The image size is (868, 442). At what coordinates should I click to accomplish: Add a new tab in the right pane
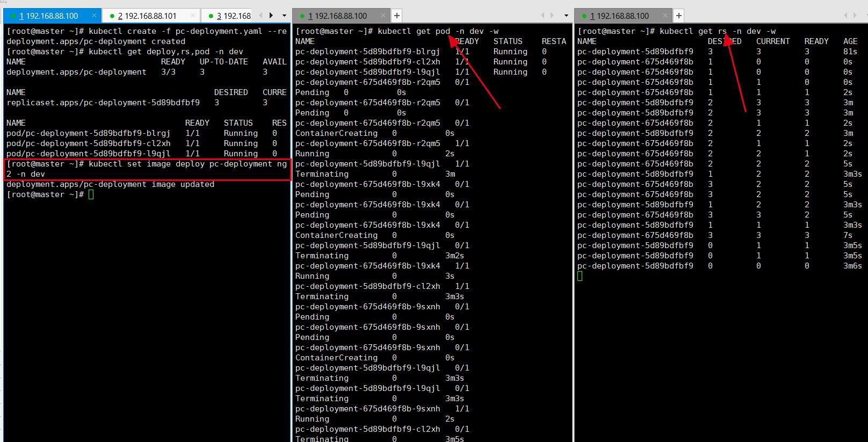pyautogui.click(x=678, y=16)
